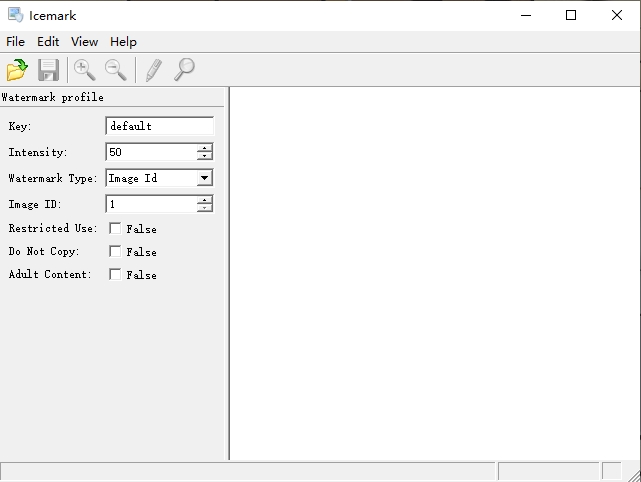
Task: Click the Restricted Use label
Action: point(53,228)
